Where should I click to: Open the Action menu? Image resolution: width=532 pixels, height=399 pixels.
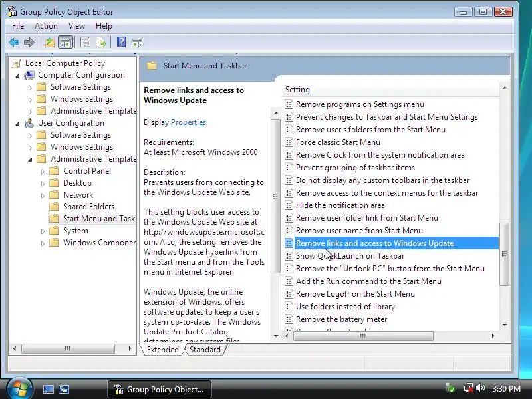coord(46,26)
